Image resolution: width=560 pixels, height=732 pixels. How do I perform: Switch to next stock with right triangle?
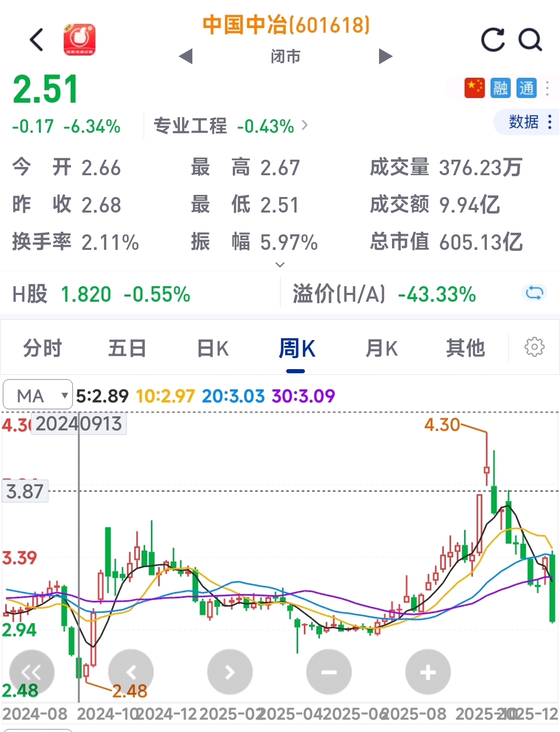(385, 56)
